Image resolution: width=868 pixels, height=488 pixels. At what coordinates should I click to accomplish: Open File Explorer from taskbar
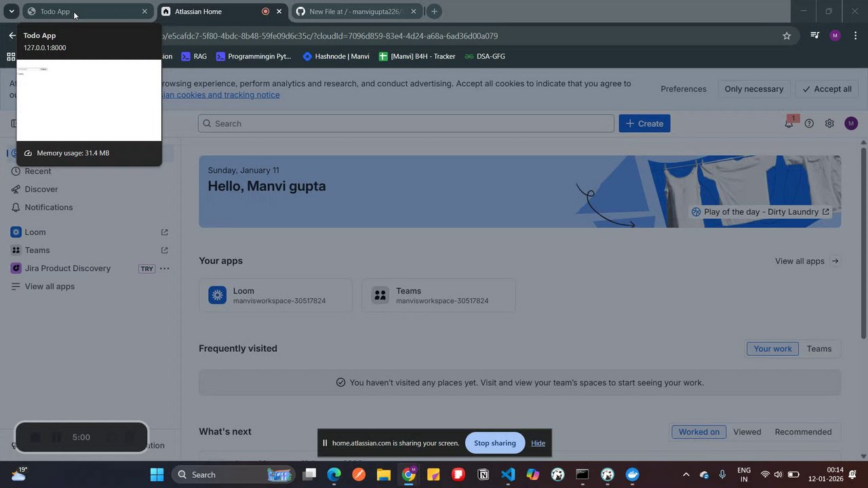(384, 474)
